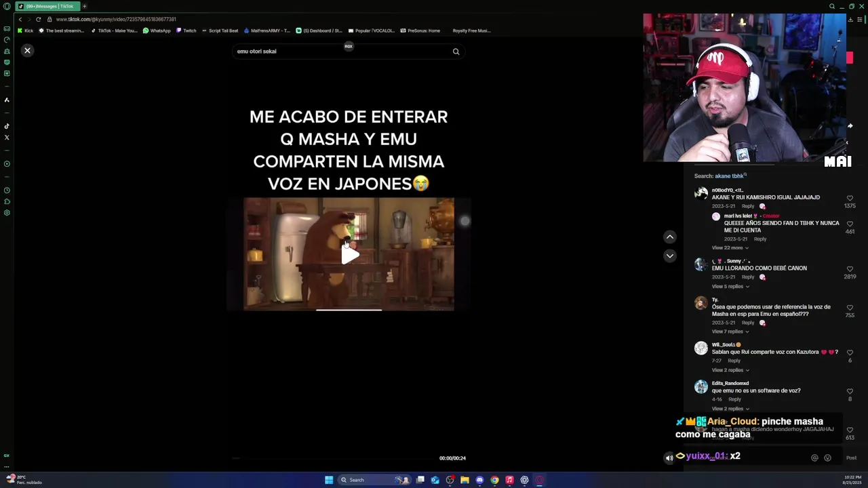
Task: Expand 'View 2 replies' under Edits_Randomxd comment
Action: point(730,409)
